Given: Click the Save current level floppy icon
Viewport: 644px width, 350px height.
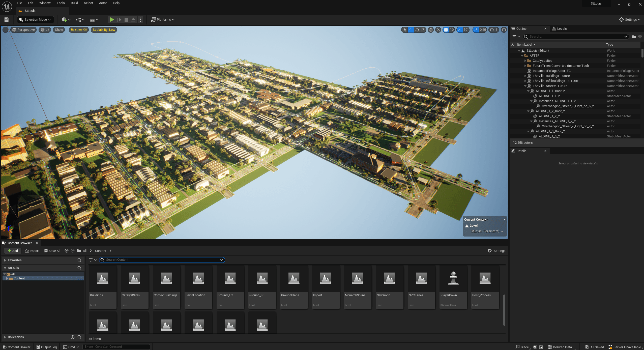Looking at the screenshot, I should [x=7, y=20].
